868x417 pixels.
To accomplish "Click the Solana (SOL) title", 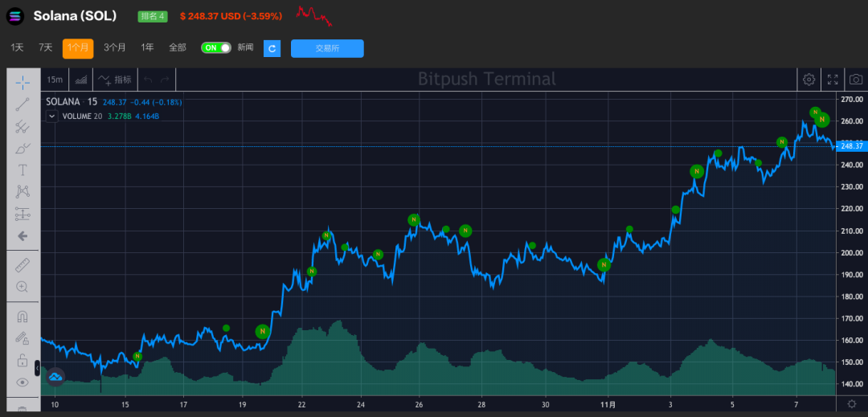I will 75,16.
